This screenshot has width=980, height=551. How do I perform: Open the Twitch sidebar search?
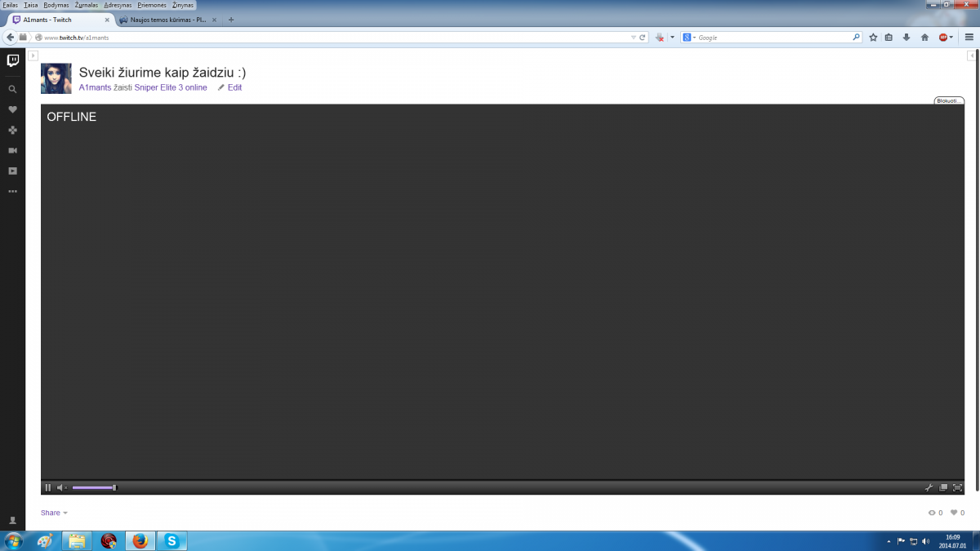point(12,89)
